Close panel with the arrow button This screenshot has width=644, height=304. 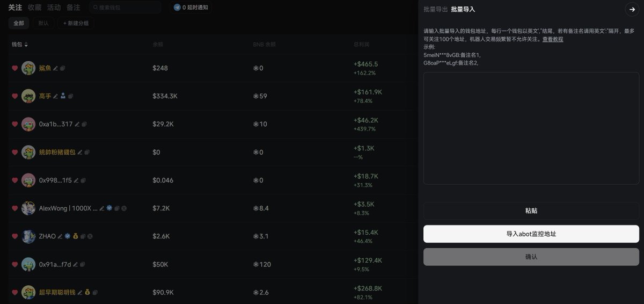[x=631, y=9]
